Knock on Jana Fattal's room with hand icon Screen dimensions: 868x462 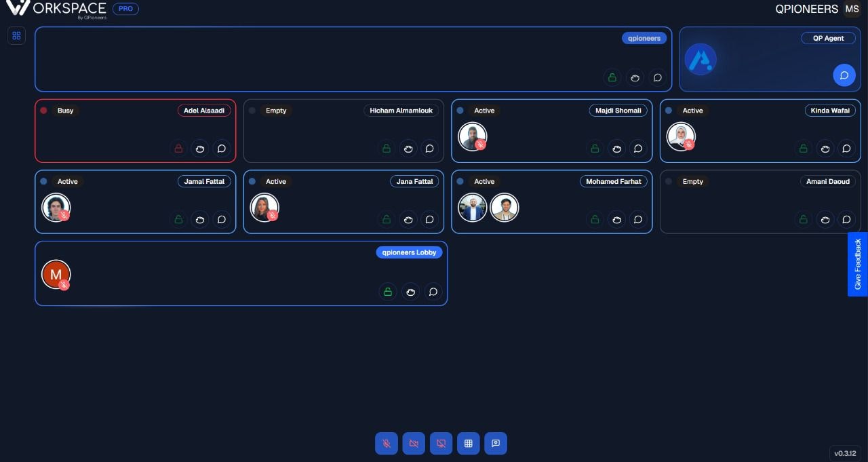(408, 219)
